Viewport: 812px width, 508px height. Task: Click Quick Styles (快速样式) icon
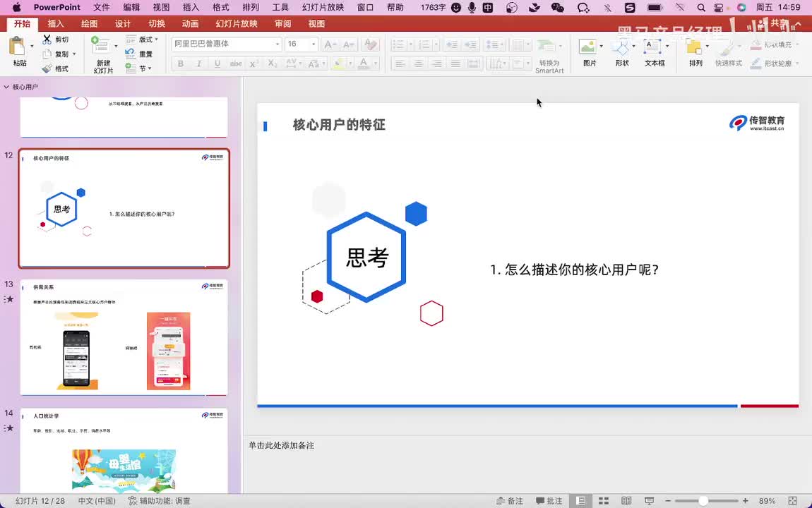pyautogui.click(x=727, y=47)
